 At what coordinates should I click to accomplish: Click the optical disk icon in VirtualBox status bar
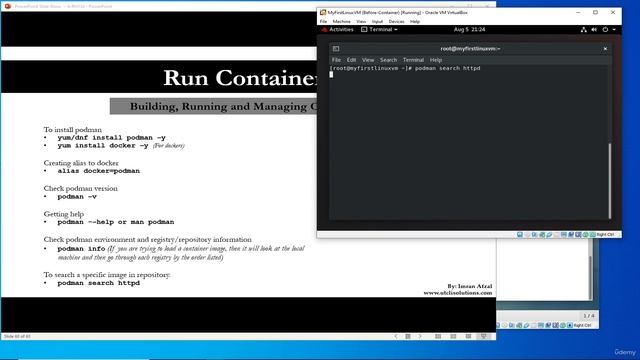(527, 235)
